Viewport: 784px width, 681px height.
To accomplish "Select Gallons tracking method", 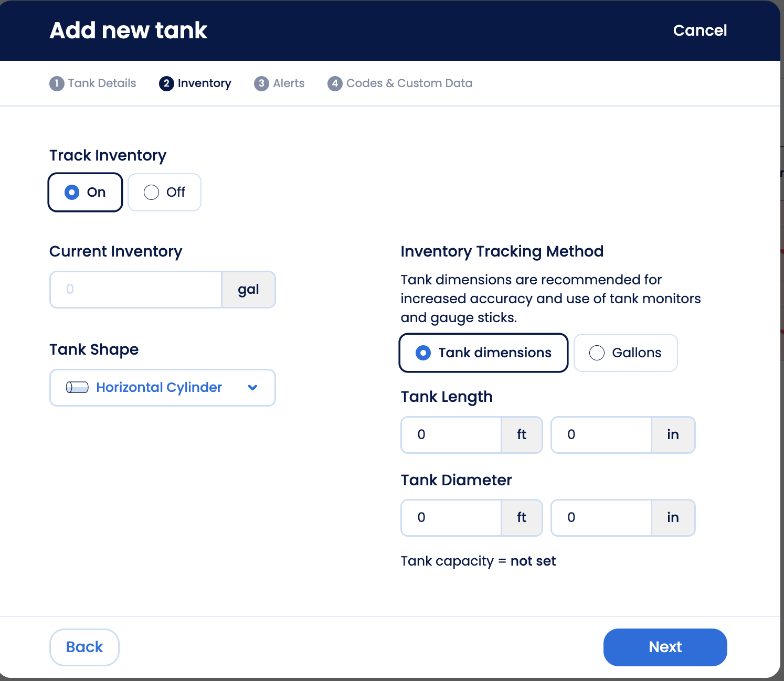I will tap(626, 353).
